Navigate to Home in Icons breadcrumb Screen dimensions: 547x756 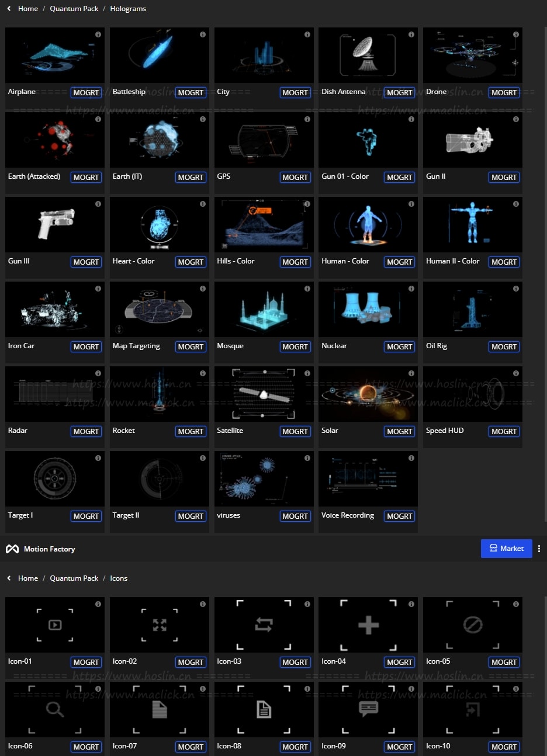tap(28, 578)
